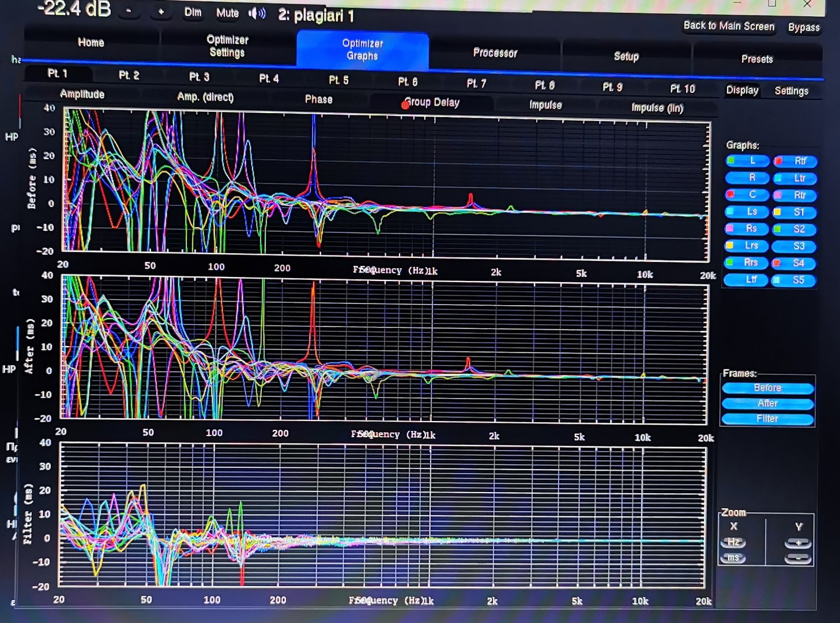840x623 pixels.
Task: Switch to the Amplitude graph tab
Action: (x=82, y=94)
